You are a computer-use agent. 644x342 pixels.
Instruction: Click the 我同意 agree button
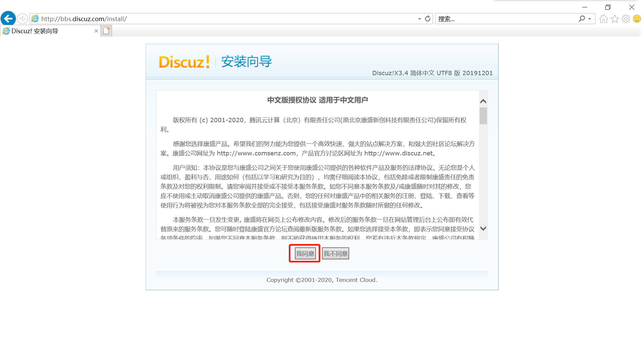(x=305, y=253)
